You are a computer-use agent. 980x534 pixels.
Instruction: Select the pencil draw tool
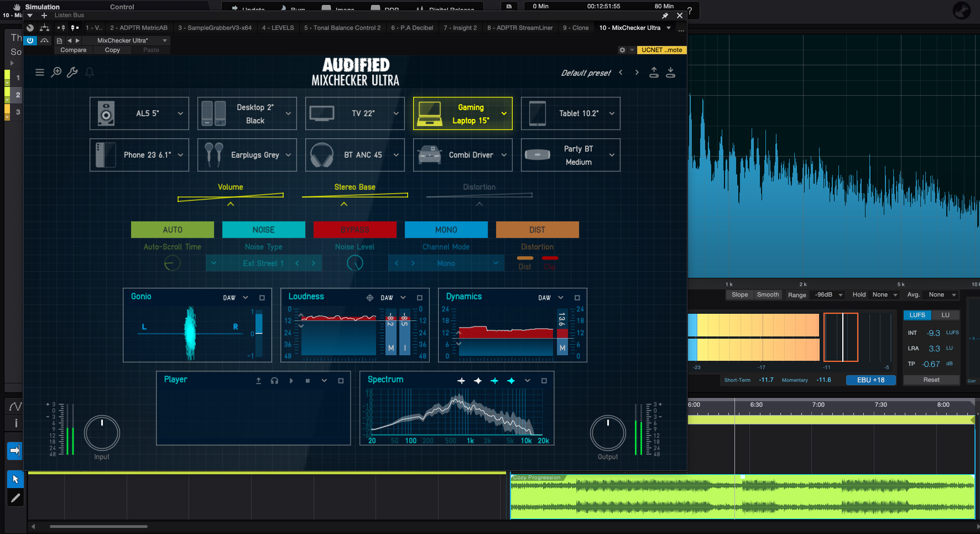pos(15,498)
